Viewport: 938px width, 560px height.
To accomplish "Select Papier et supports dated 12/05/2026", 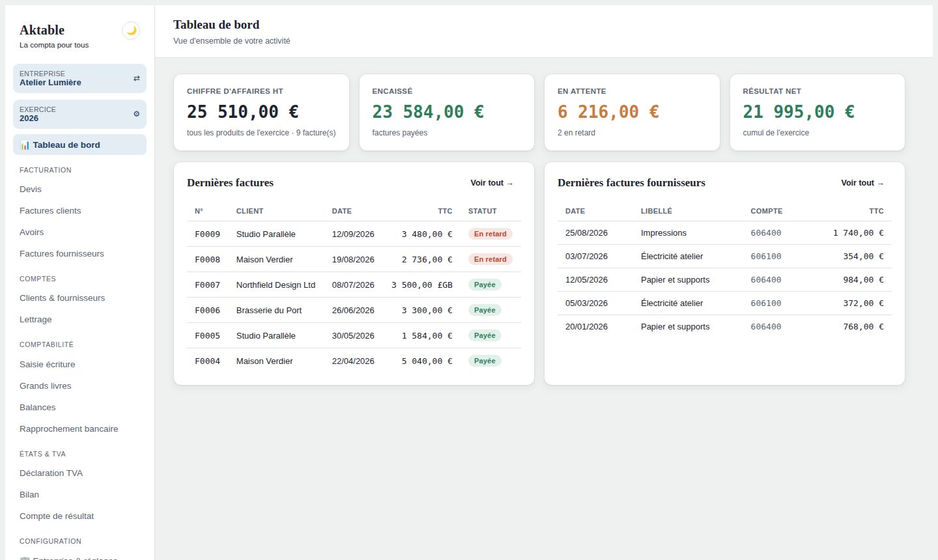I will click(x=675, y=280).
